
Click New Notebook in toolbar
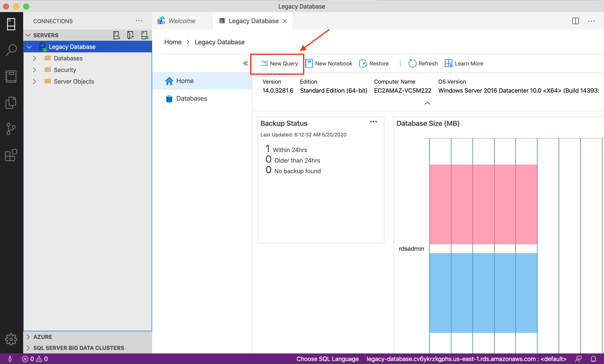tap(328, 63)
